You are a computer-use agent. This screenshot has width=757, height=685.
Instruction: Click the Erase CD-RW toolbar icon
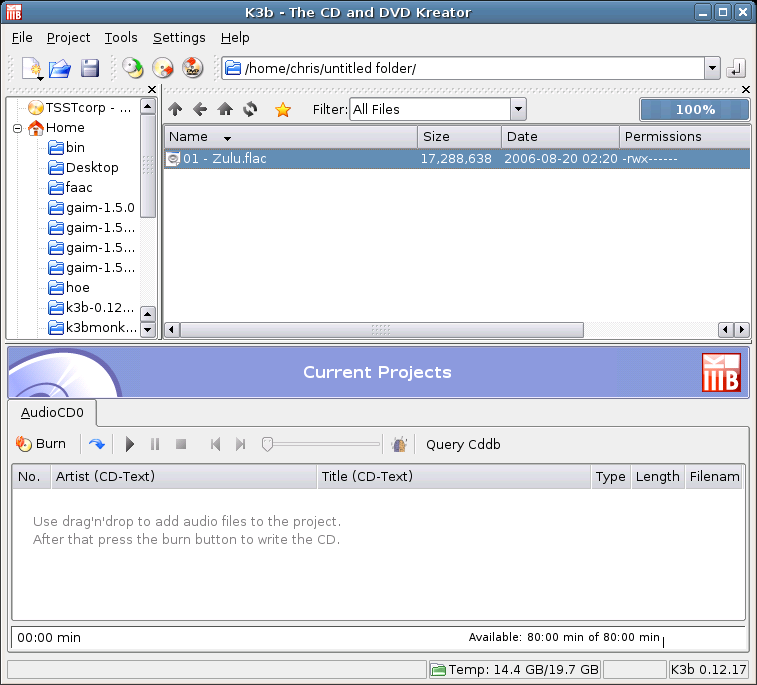[163, 68]
